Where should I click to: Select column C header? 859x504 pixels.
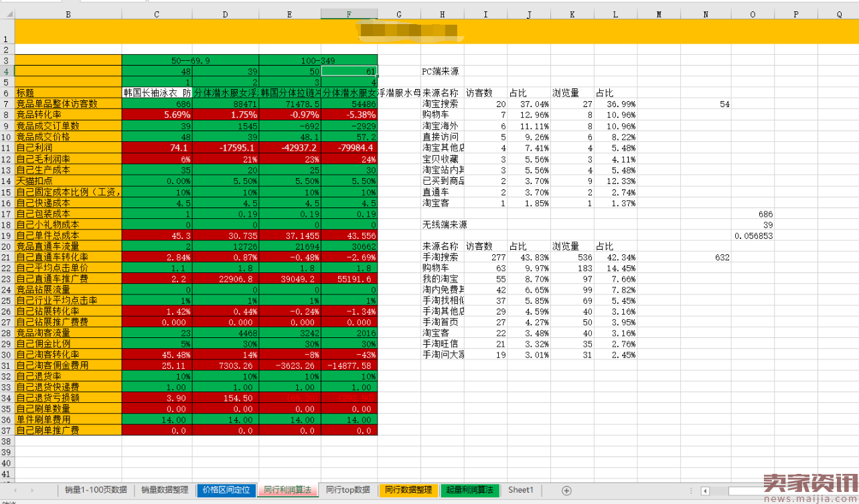tap(157, 14)
